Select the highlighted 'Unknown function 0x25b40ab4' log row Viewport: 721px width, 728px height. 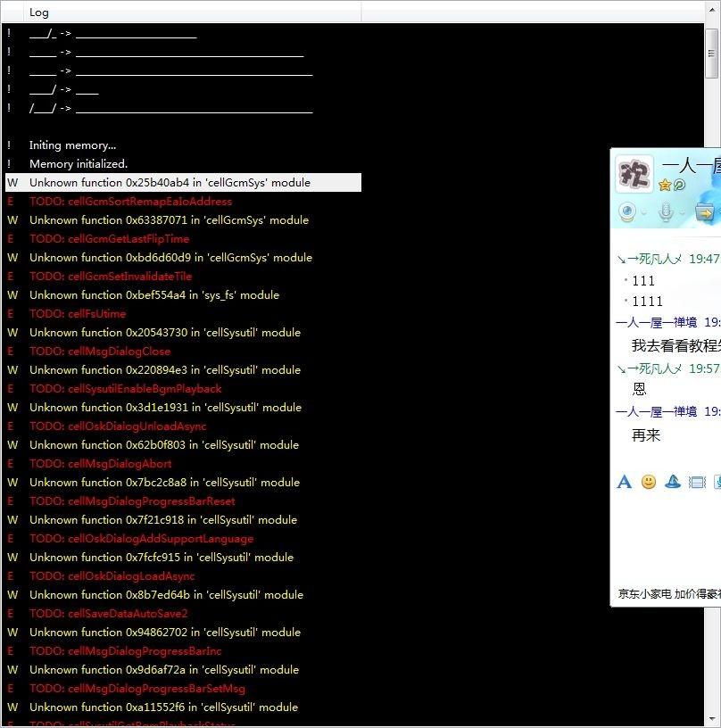click(184, 183)
